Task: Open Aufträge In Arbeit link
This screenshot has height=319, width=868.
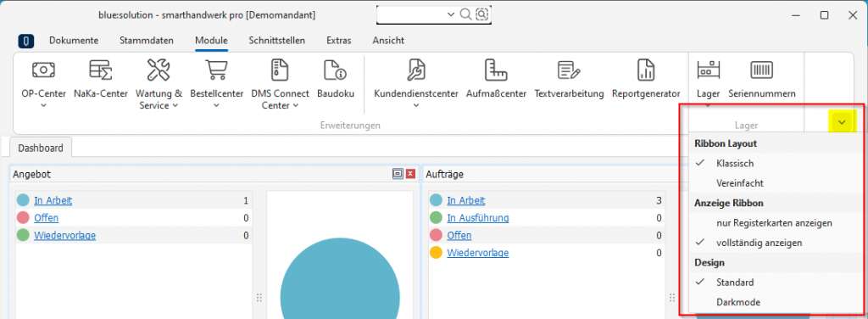Action: 466,200
